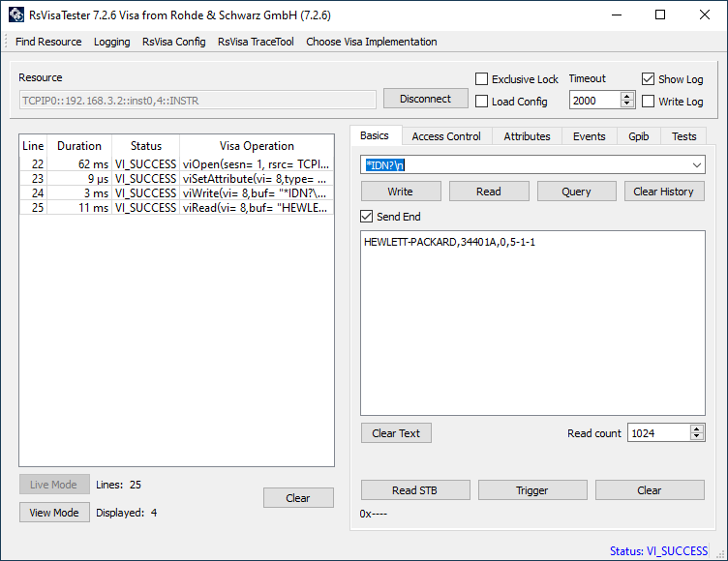Click the Read button
The width and height of the screenshot is (728, 561).
[489, 192]
